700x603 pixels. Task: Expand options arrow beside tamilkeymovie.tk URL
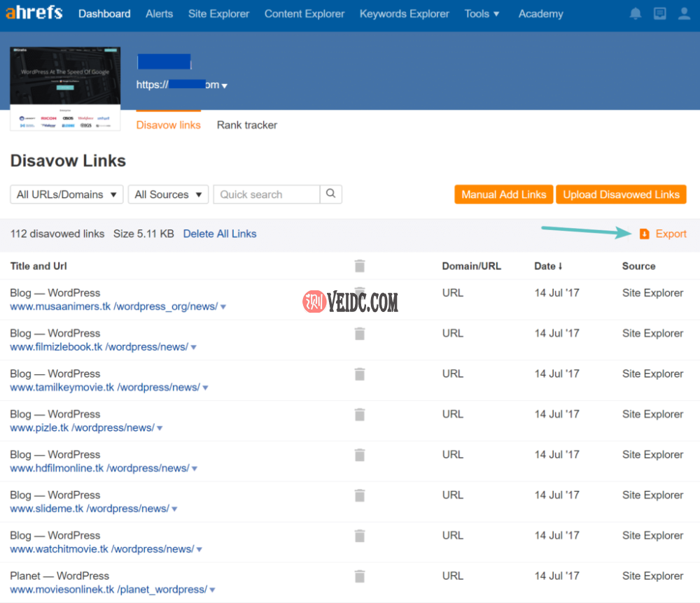tap(205, 388)
